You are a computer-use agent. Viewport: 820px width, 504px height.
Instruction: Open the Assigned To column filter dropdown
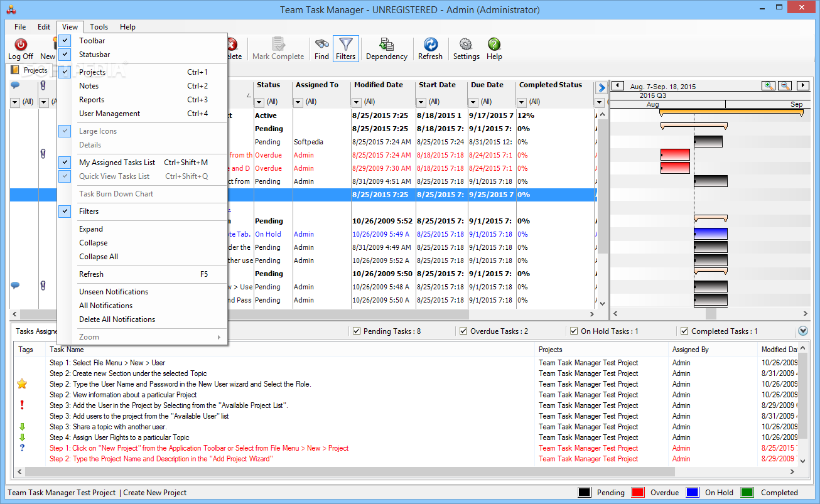(x=298, y=102)
